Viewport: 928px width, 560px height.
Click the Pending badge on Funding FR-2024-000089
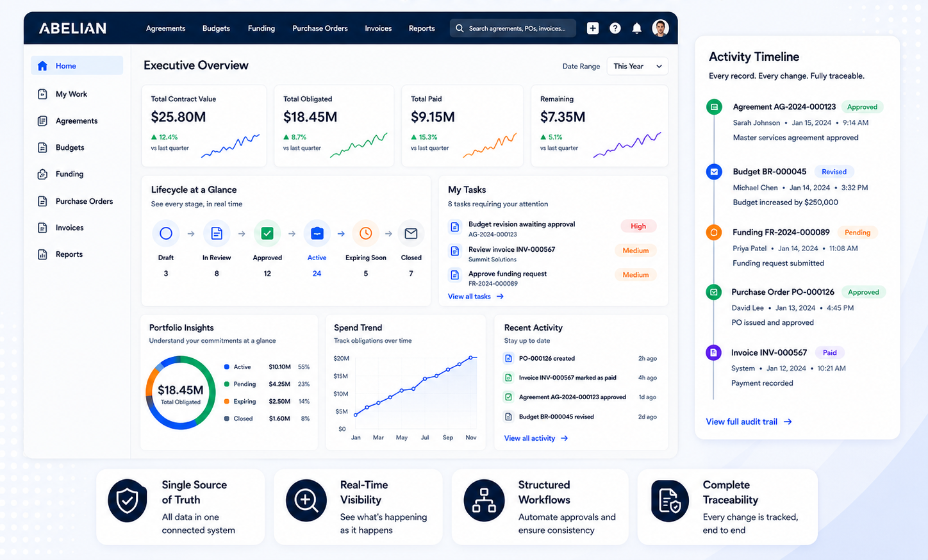pyautogui.click(x=858, y=233)
